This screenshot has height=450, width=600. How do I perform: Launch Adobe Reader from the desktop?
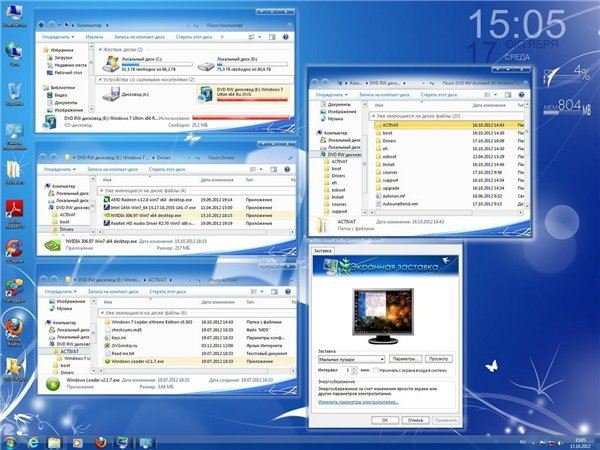click(14, 213)
